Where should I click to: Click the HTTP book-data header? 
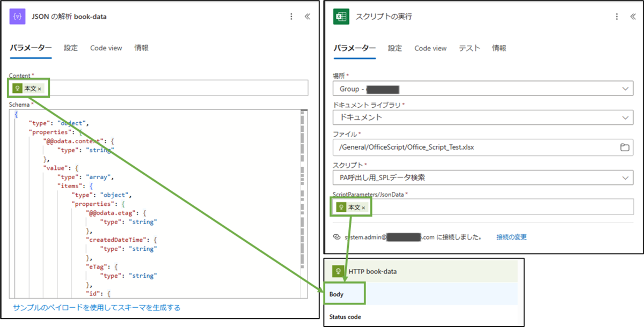pos(421,271)
